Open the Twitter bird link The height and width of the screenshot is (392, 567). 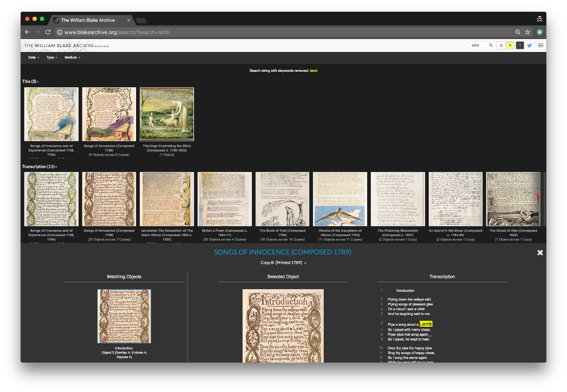[530, 46]
